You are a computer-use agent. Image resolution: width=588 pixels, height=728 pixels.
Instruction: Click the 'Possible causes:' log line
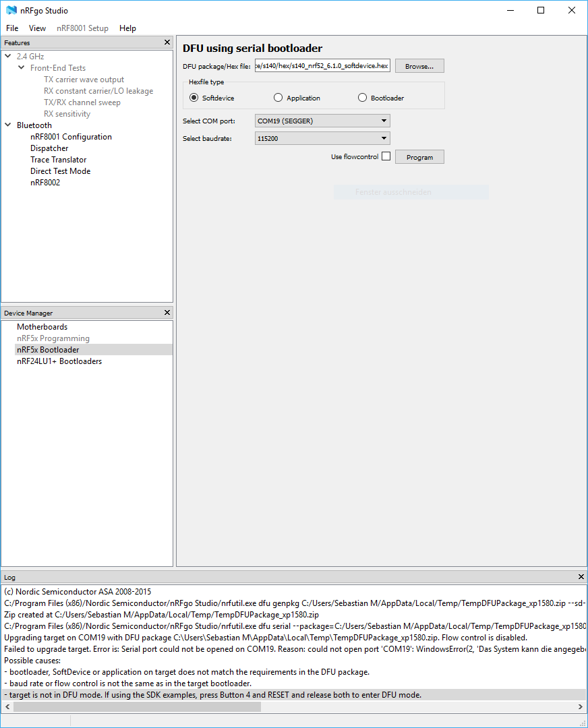[x=32, y=660]
